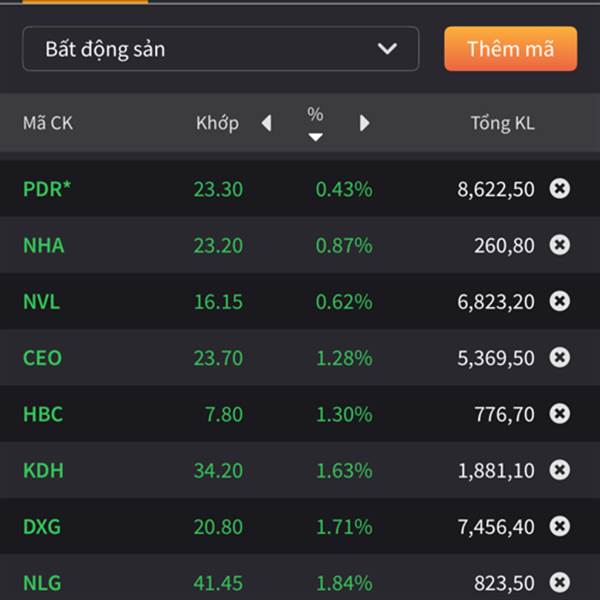Click the Thêm mã button

510,49
